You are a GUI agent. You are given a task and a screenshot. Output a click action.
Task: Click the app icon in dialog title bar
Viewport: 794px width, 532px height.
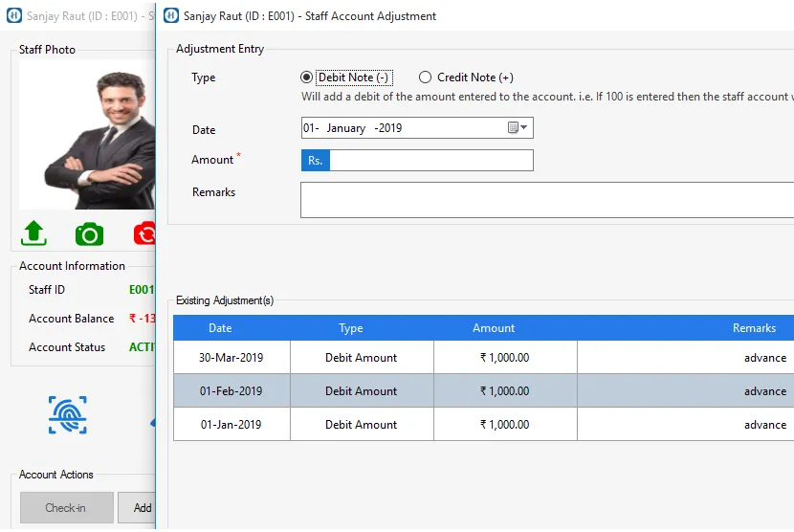click(170, 15)
